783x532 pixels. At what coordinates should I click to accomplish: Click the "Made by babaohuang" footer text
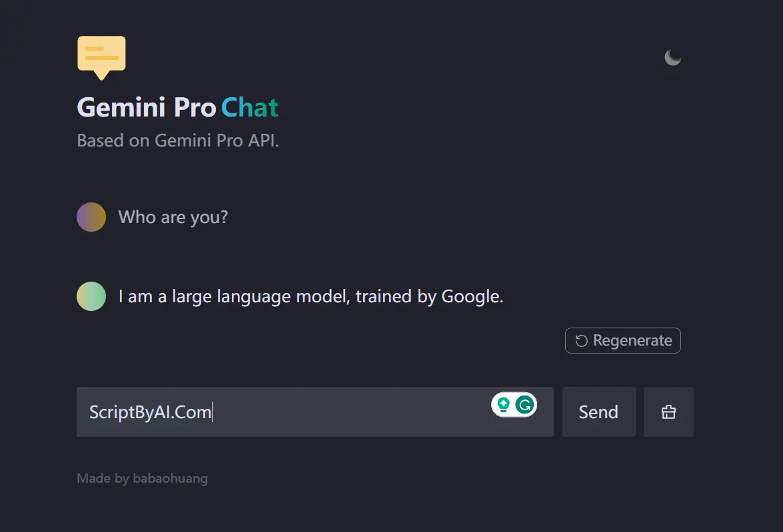pyautogui.click(x=142, y=478)
